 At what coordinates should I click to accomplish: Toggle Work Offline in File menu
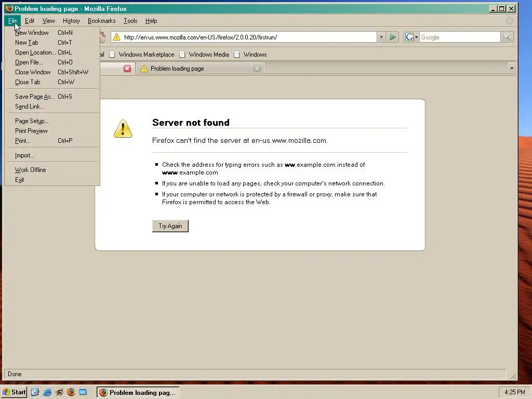pos(52,170)
